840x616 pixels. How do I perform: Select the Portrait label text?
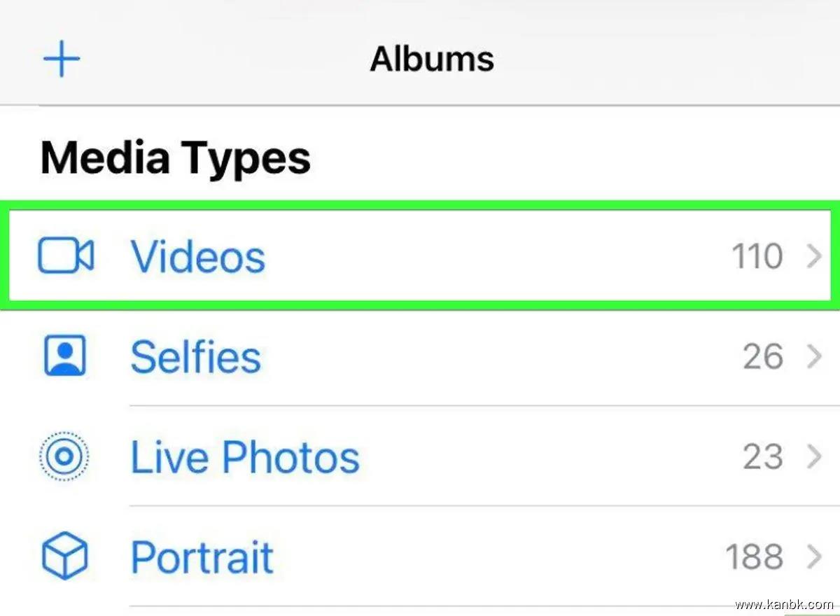tap(202, 557)
